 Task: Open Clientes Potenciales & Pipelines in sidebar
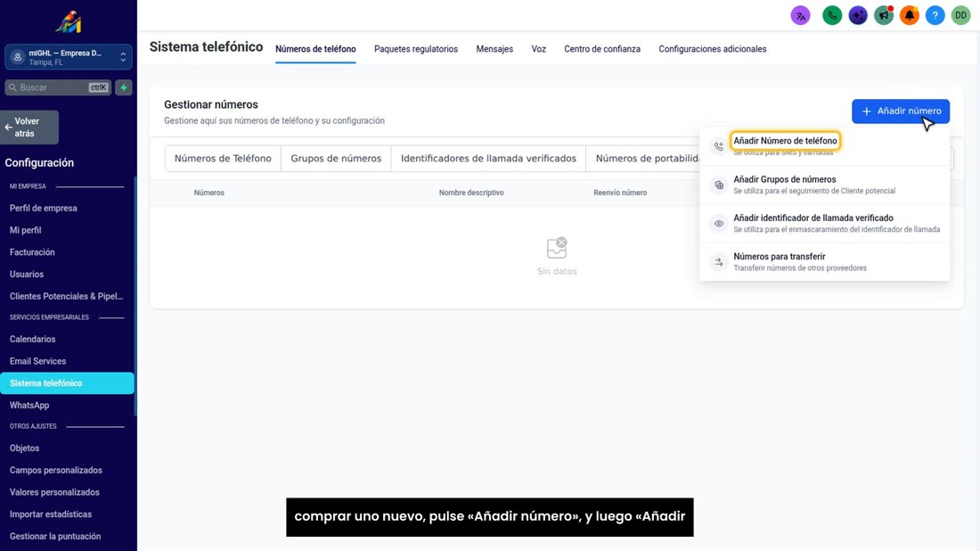67,296
